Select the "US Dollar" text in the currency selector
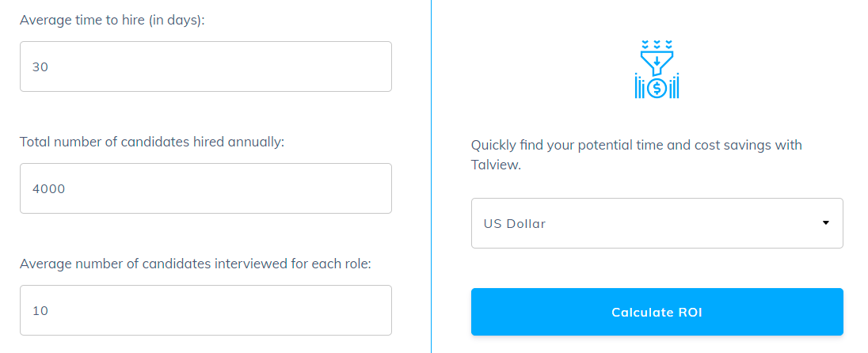 pyautogui.click(x=515, y=224)
